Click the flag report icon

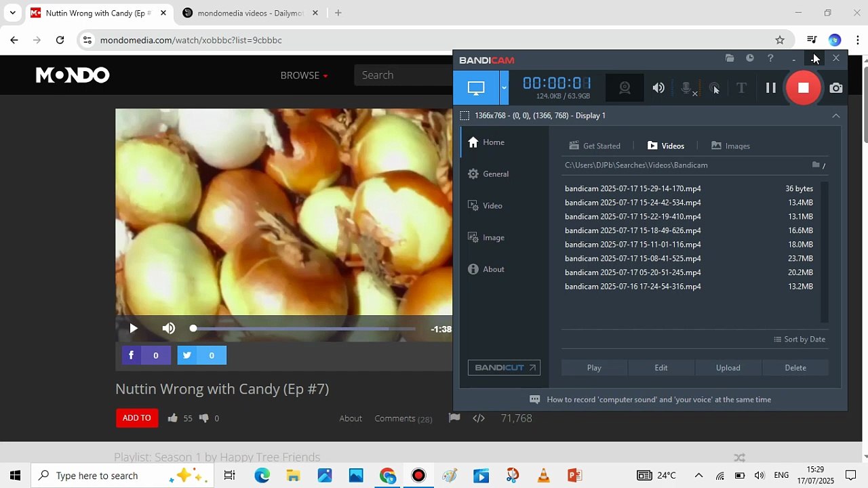454,418
